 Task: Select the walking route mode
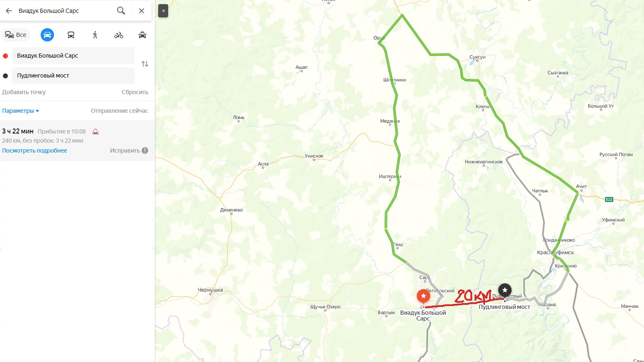95,35
